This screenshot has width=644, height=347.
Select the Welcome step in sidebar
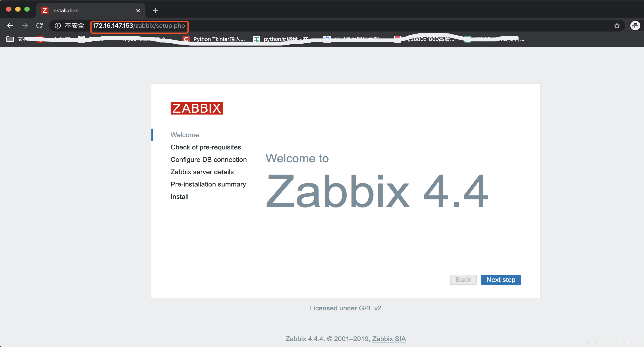tap(184, 135)
